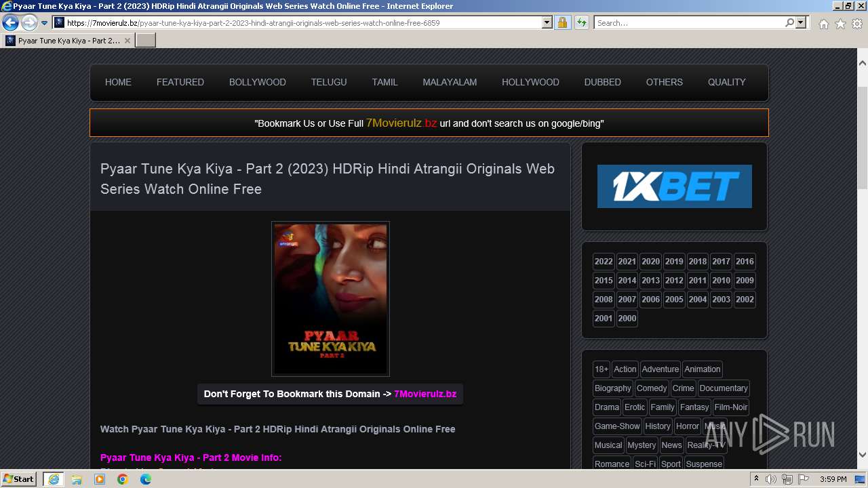Open the Mystery genre tag
Viewport: 868px width, 488px height.
(x=642, y=445)
